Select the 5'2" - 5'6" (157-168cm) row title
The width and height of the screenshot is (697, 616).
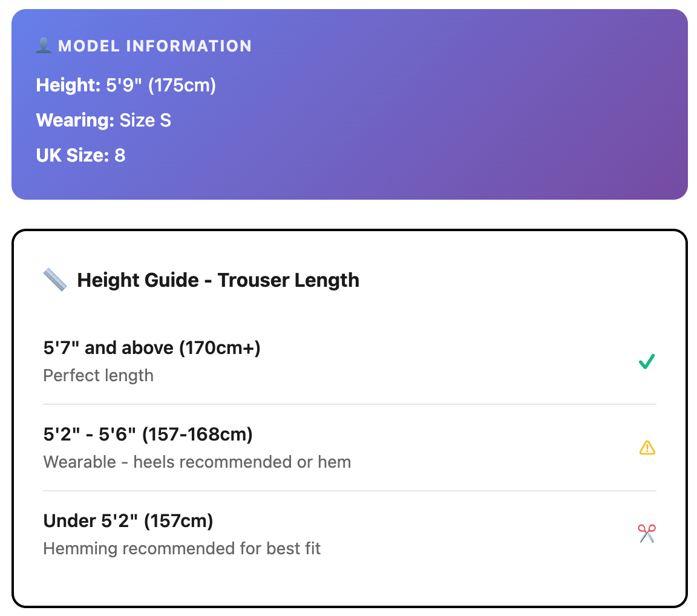[148, 434]
